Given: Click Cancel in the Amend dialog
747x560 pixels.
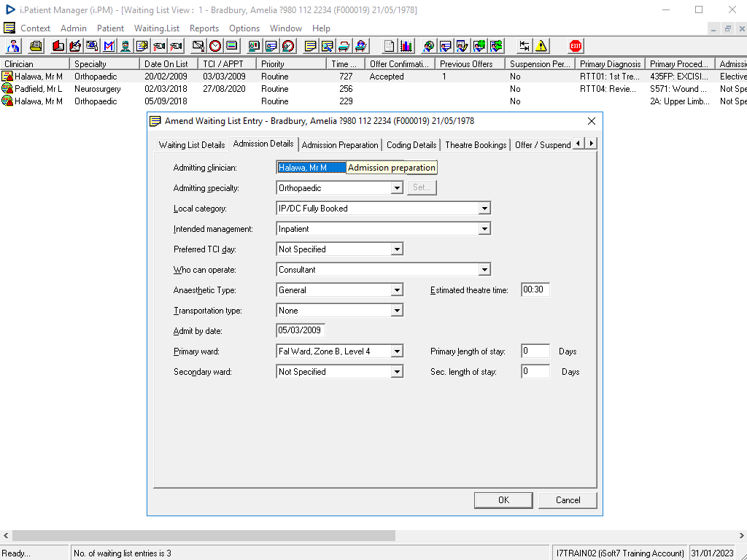Looking at the screenshot, I should click(x=568, y=500).
